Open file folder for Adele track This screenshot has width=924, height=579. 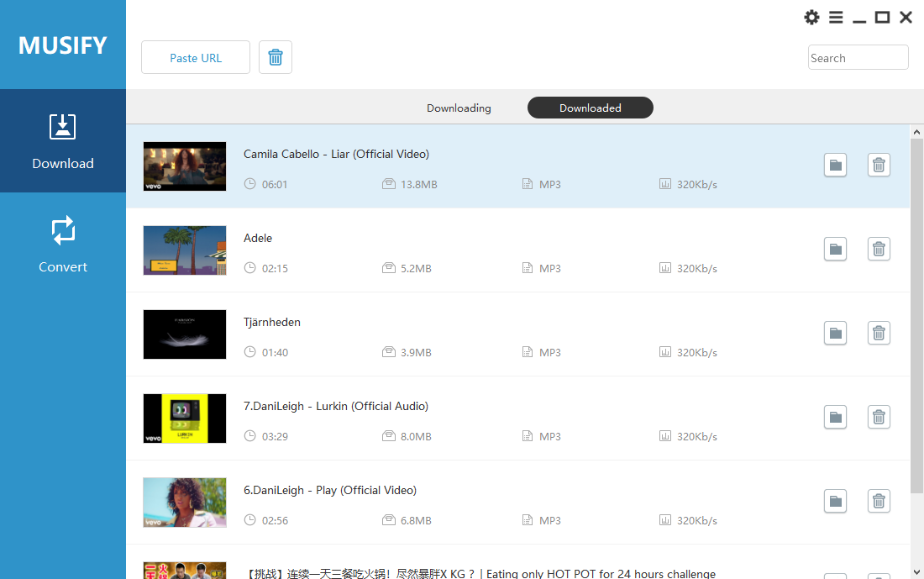tap(835, 249)
